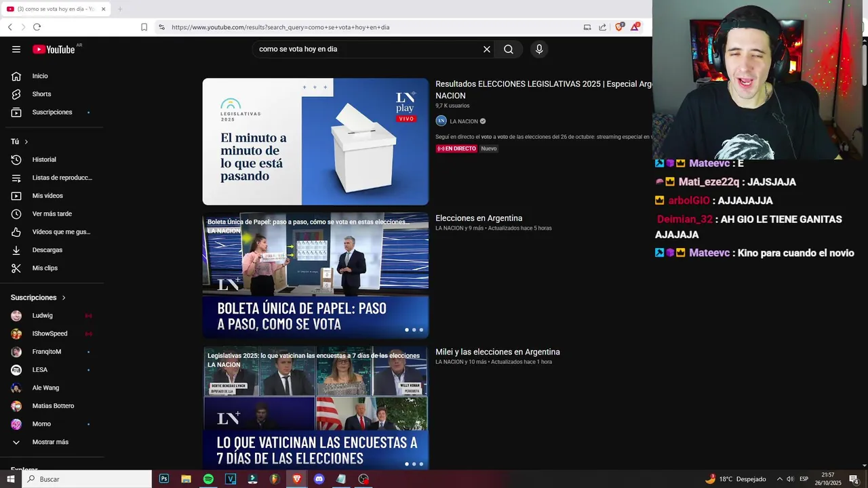868x488 pixels.
Task: Open File Explorer from the taskbar
Action: (186, 479)
